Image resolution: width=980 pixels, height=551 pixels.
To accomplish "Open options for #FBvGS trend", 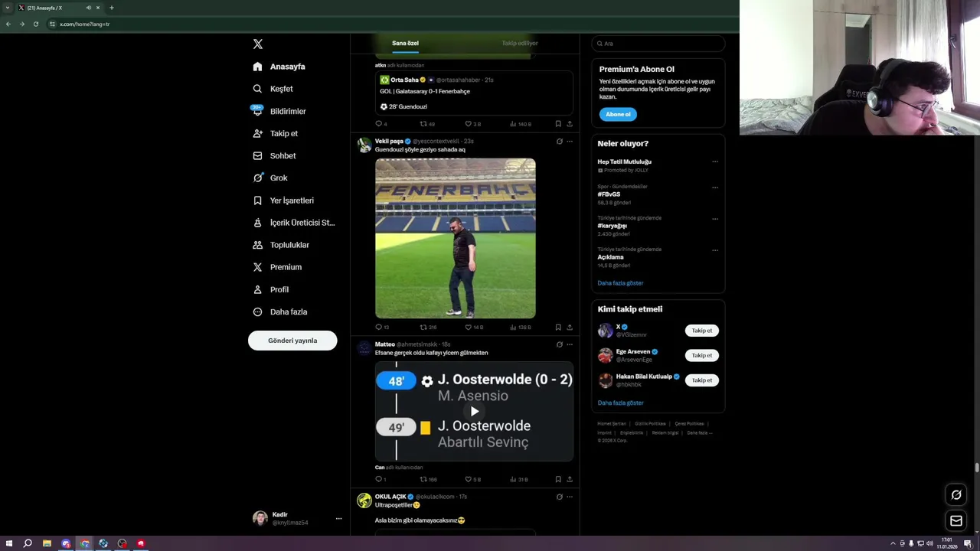I will [x=715, y=187].
